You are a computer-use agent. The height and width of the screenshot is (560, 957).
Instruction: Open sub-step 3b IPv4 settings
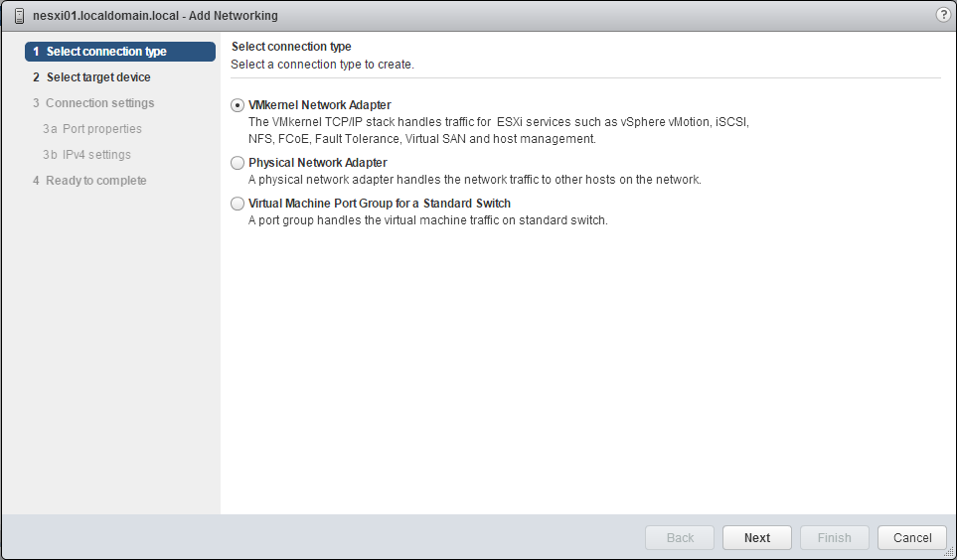point(96,155)
